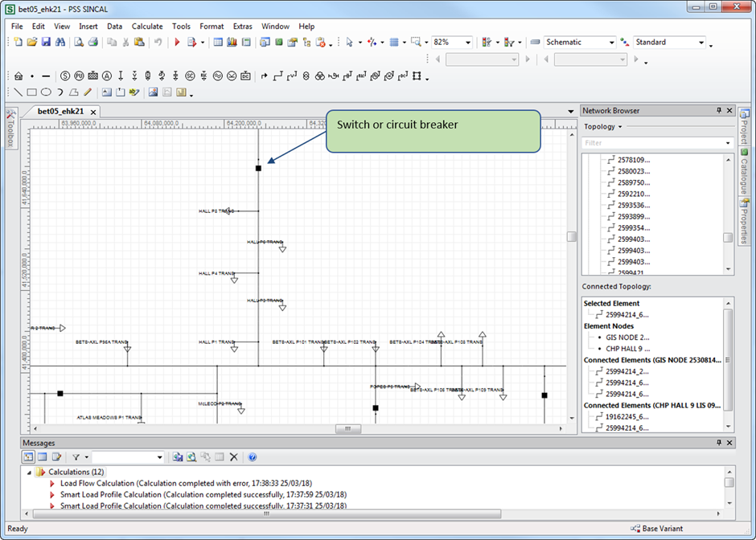Screen dimensions: 756x540
Task: Switch to the Catalogue side tab
Action: tap(745, 173)
